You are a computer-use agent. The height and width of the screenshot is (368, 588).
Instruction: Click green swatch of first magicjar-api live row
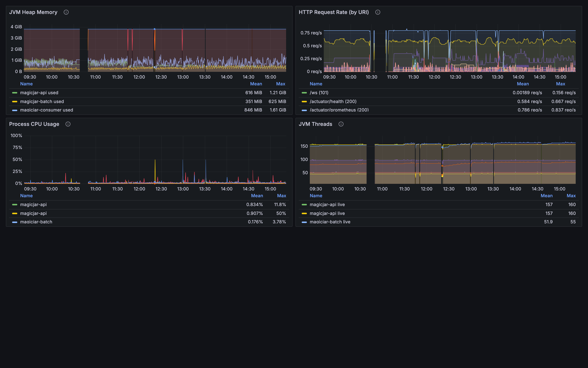point(304,205)
